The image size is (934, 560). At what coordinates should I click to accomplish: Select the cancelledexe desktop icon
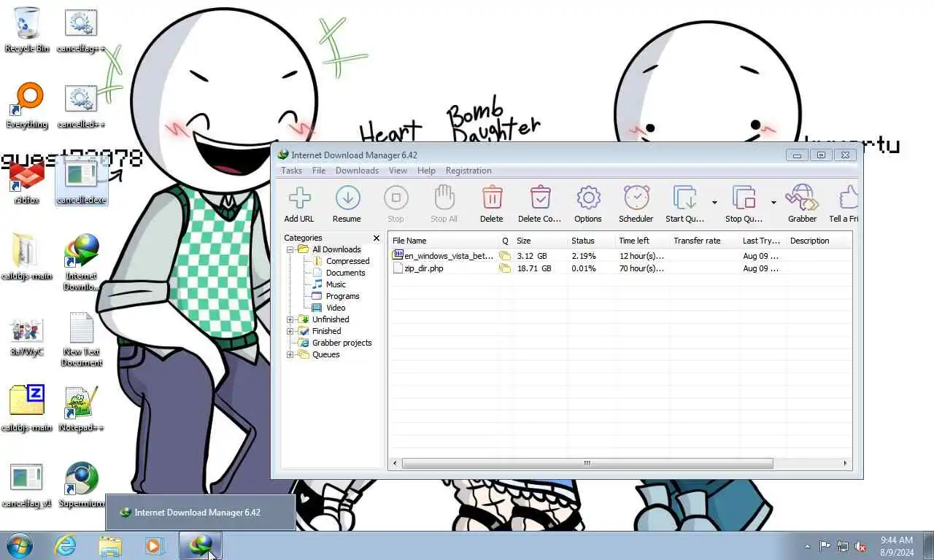[x=81, y=182]
